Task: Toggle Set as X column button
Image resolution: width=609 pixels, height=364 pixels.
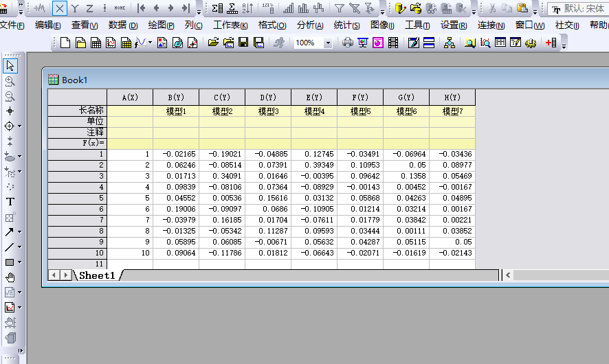Action: pyautogui.click(x=59, y=8)
